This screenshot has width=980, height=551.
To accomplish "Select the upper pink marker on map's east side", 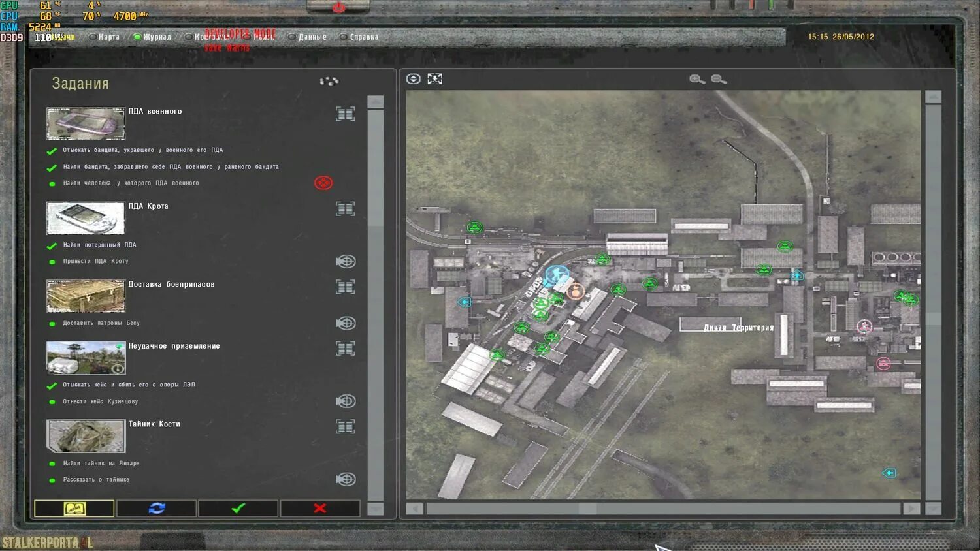I will pos(864,326).
